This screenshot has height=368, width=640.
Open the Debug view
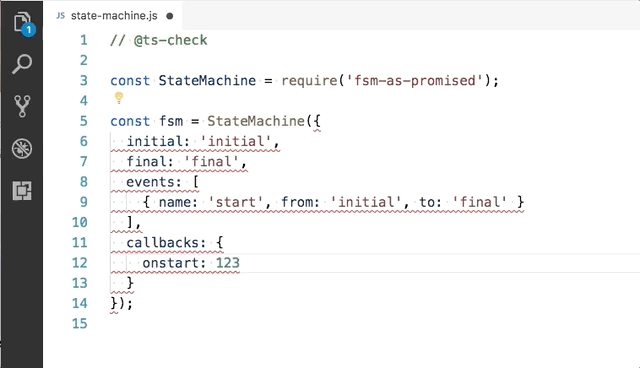click(x=22, y=149)
